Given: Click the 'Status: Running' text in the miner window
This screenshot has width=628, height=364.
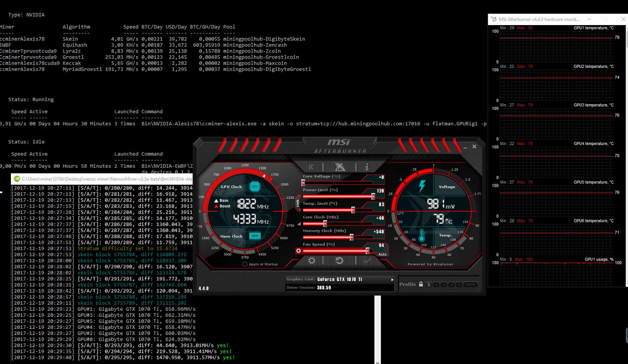Looking at the screenshot, I should pos(31,99).
